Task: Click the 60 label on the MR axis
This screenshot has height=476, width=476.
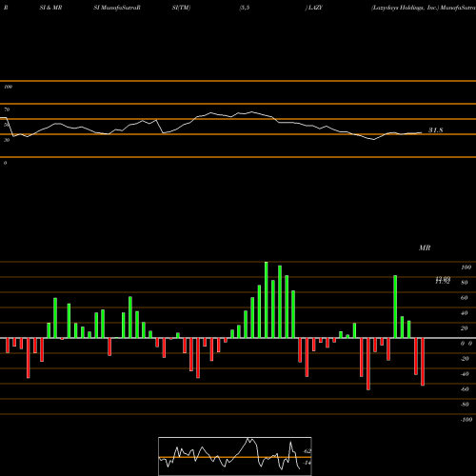Action: (x=465, y=298)
